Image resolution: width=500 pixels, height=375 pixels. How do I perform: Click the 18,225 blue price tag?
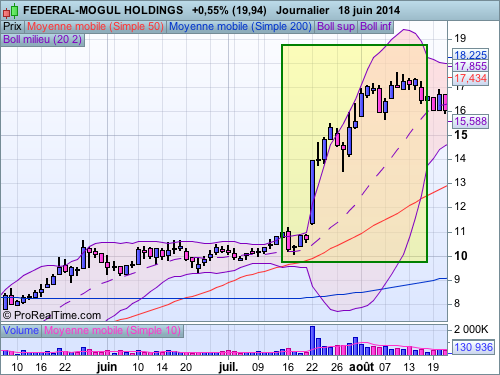click(x=470, y=55)
